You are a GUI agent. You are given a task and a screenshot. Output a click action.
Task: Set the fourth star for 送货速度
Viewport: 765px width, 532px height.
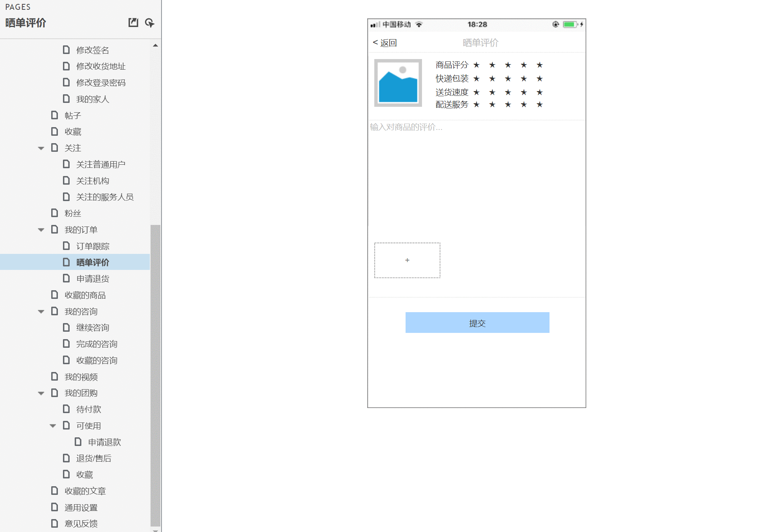coord(524,92)
